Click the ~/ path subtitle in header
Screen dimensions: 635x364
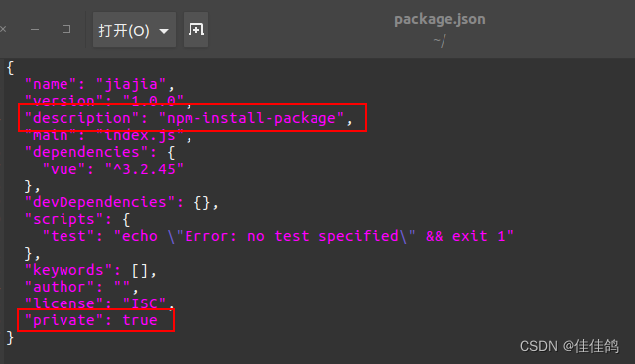[x=440, y=41]
